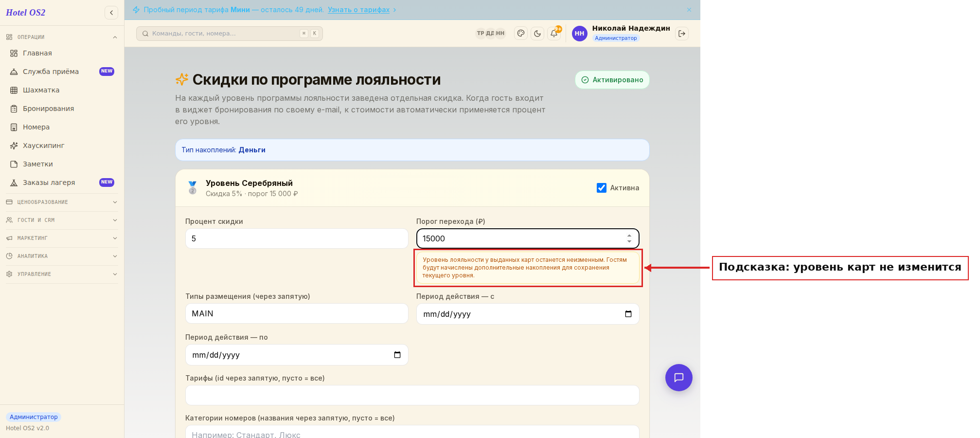Click the Период действия — по date field
This screenshot has height=438, width=980.
click(297, 355)
